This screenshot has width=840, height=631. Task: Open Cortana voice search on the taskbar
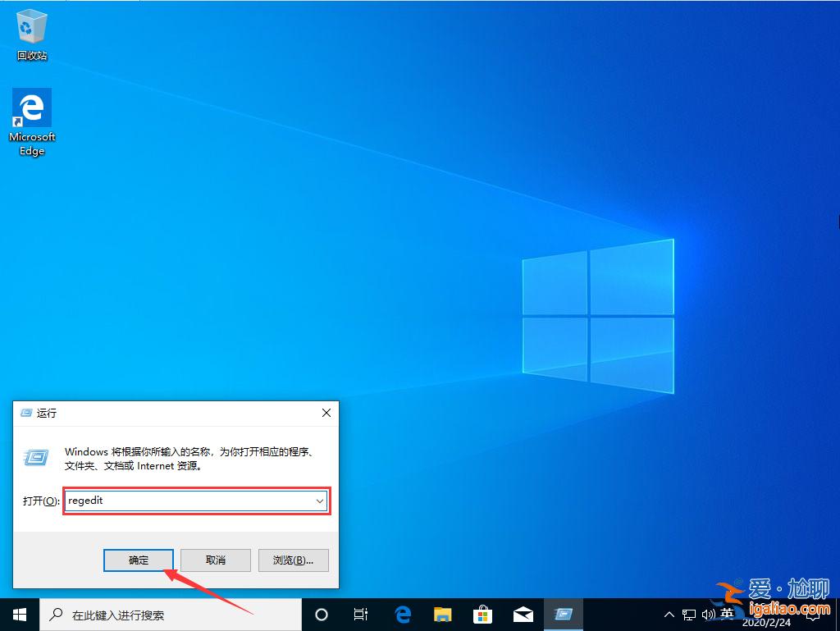[321, 614]
